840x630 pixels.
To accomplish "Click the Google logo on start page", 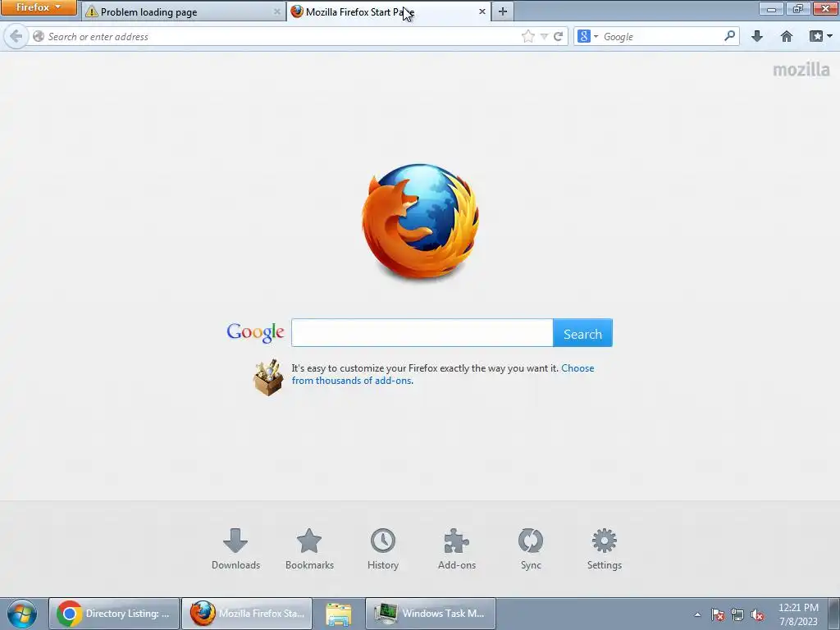I will 256,333.
